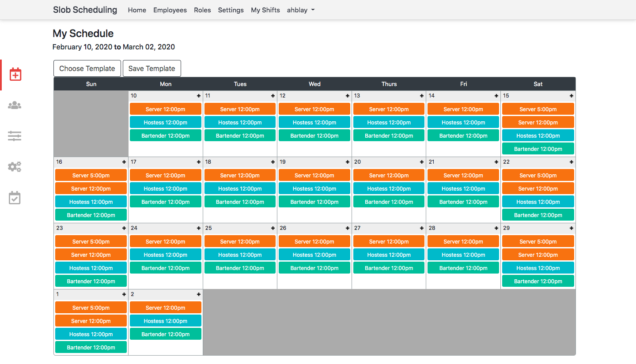Click the "My Schedule" heading
The image size is (636, 364).
click(x=83, y=34)
